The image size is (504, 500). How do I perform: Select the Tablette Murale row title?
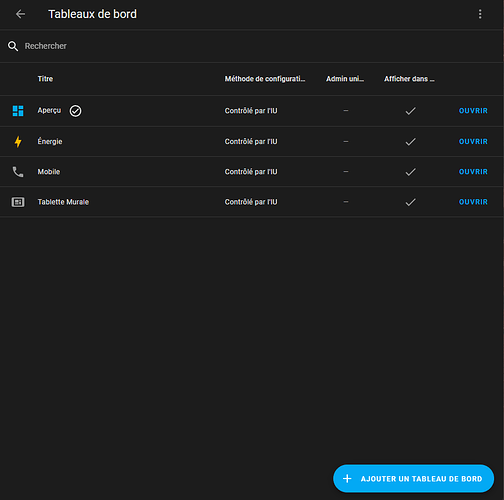63,202
